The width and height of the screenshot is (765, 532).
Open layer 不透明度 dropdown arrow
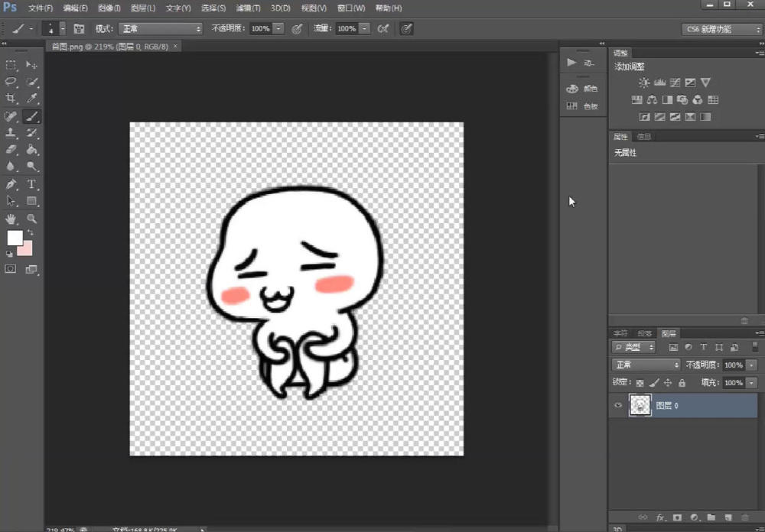click(x=751, y=365)
